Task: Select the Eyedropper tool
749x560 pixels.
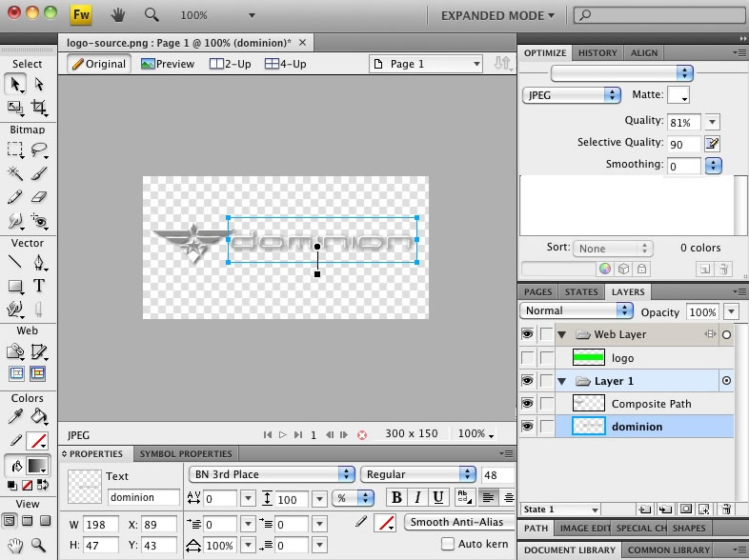Action: tap(15, 417)
